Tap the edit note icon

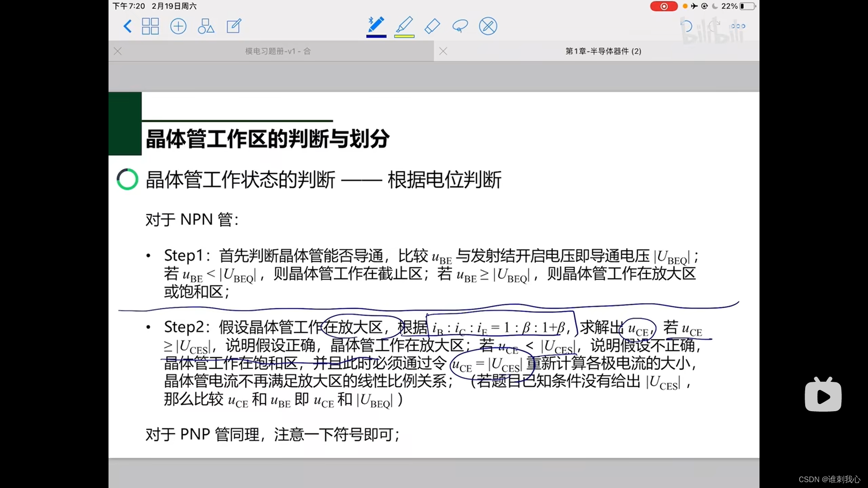(234, 26)
